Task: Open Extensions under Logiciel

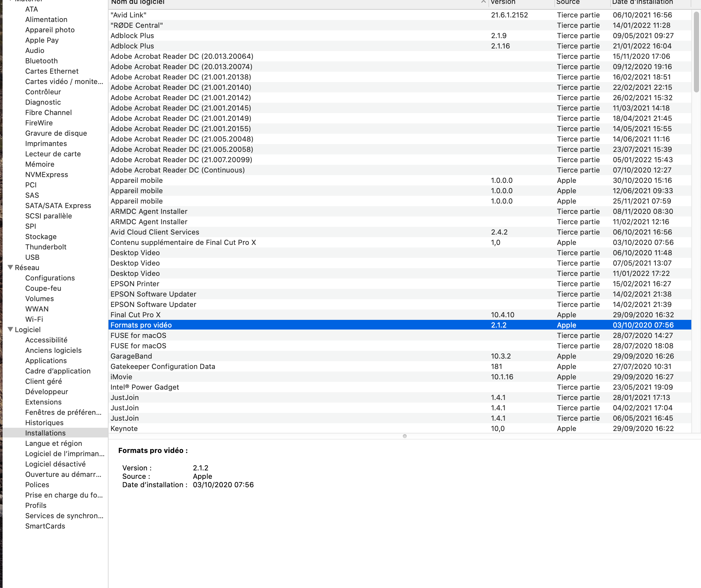Action: [43, 402]
